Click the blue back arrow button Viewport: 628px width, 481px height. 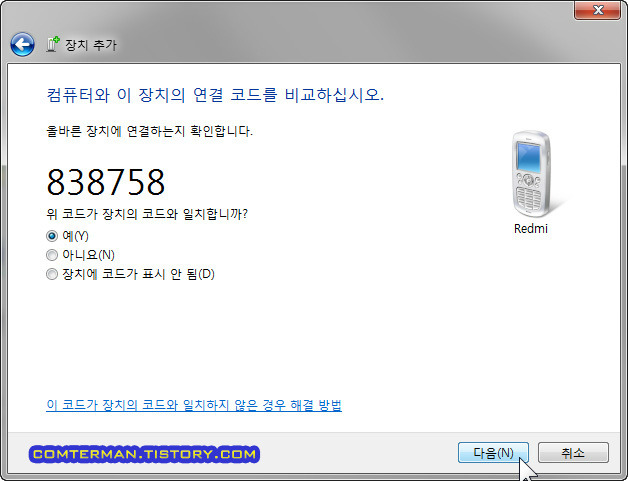point(22,44)
